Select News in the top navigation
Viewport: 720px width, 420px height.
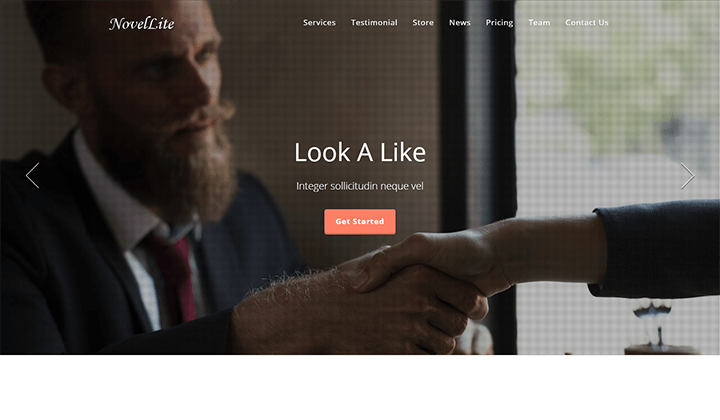[x=460, y=22]
